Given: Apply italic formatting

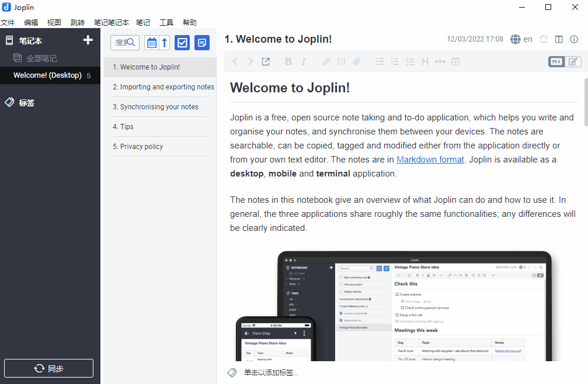Looking at the screenshot, I should [304, 61].
